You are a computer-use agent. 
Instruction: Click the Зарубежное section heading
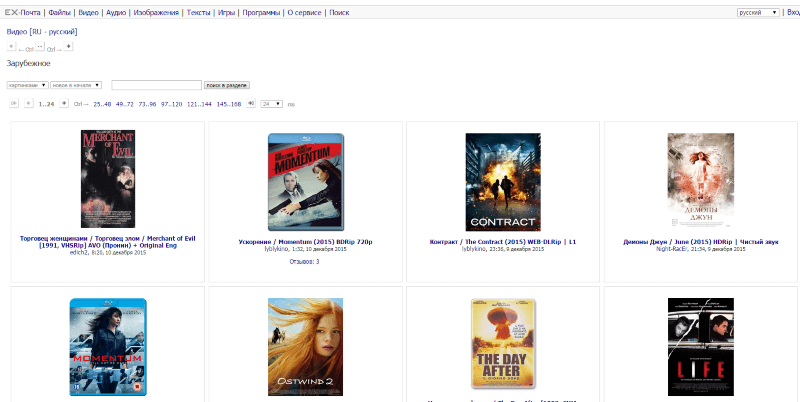pos(29,64)
